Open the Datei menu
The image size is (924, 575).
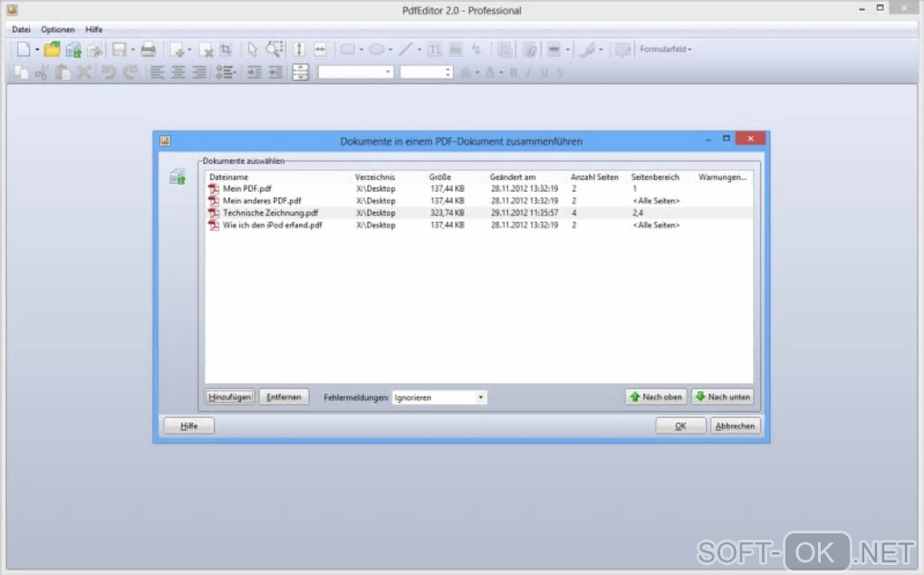pos(21,30)
